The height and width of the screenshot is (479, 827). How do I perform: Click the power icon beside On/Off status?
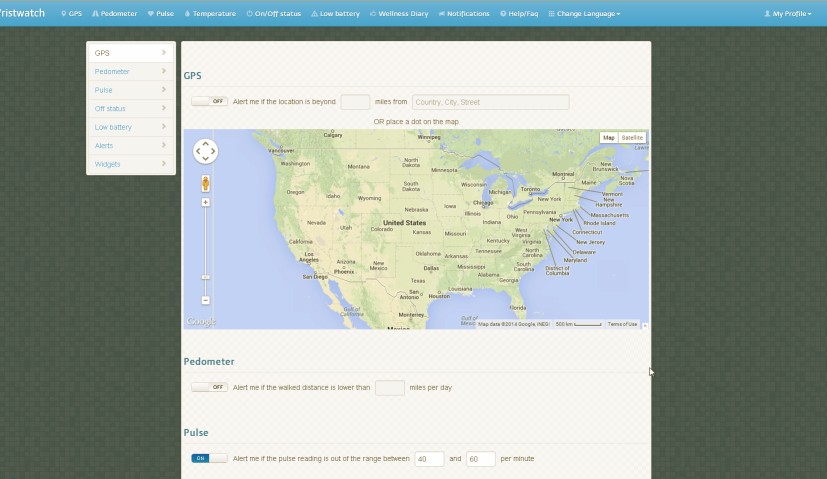coord(249,14)
